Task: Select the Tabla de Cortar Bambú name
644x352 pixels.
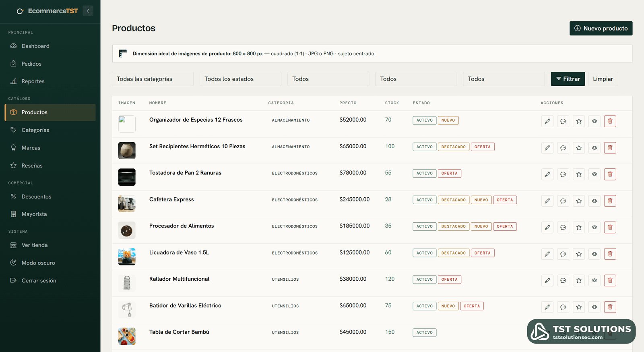Action: coord(179,332)
